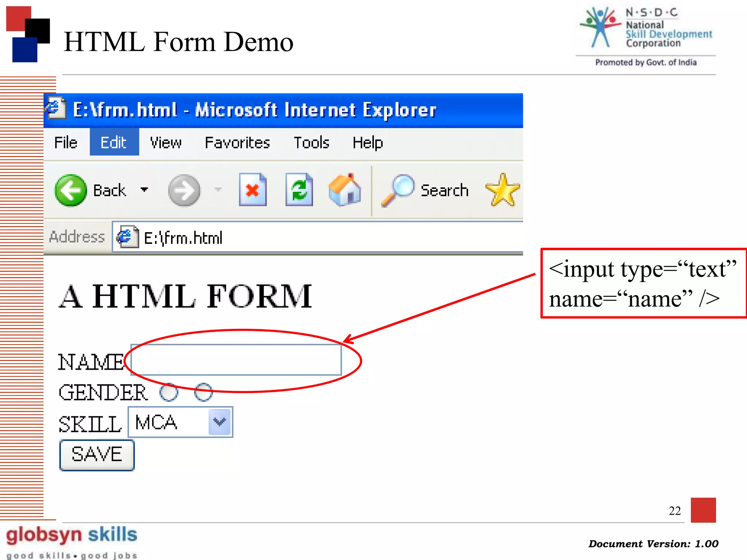Click the page icon in Address bar
The image size is (747, 560).
click(x=127, y=237)
